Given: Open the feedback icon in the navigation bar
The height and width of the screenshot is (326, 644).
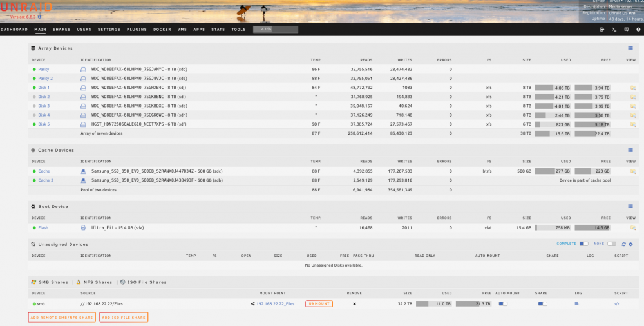Looking at the screenshot, I should (x=627, y=30).
